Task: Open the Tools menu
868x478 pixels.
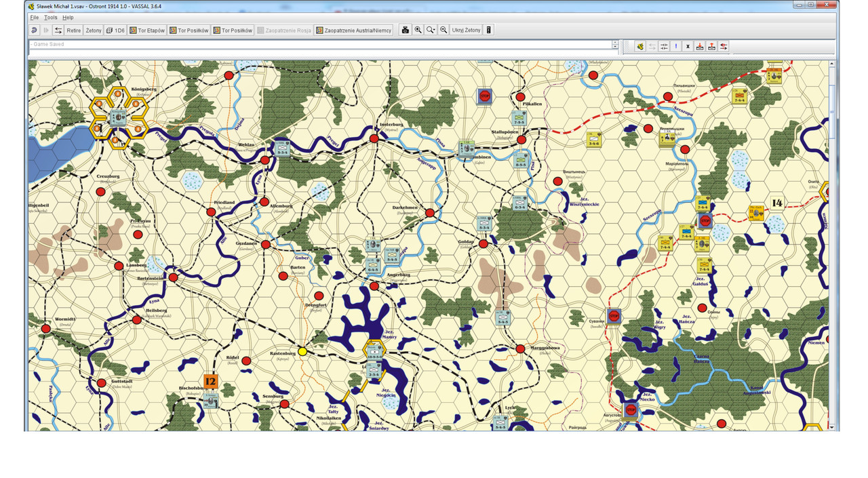Action: click(51, 17)
